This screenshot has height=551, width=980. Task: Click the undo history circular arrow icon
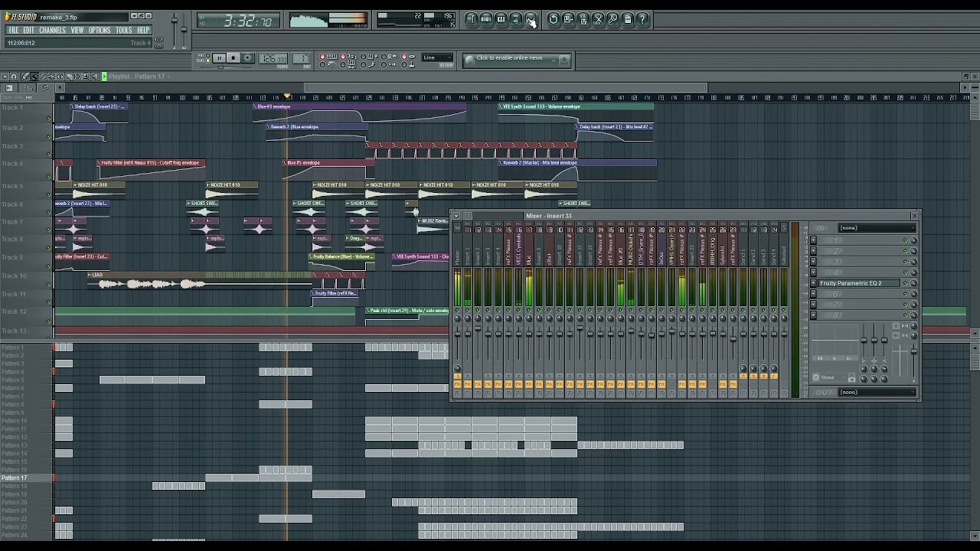pyautogui.click(x=554, y=19)
